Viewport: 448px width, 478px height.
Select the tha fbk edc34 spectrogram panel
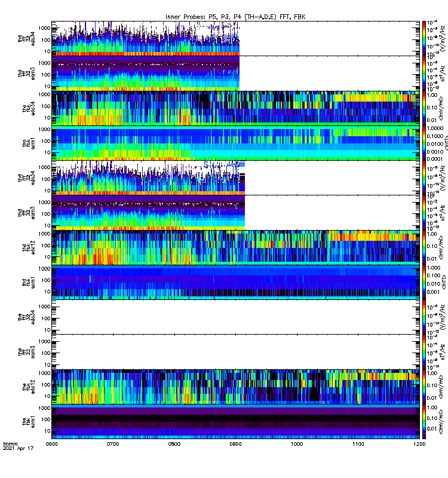point(235,108)
